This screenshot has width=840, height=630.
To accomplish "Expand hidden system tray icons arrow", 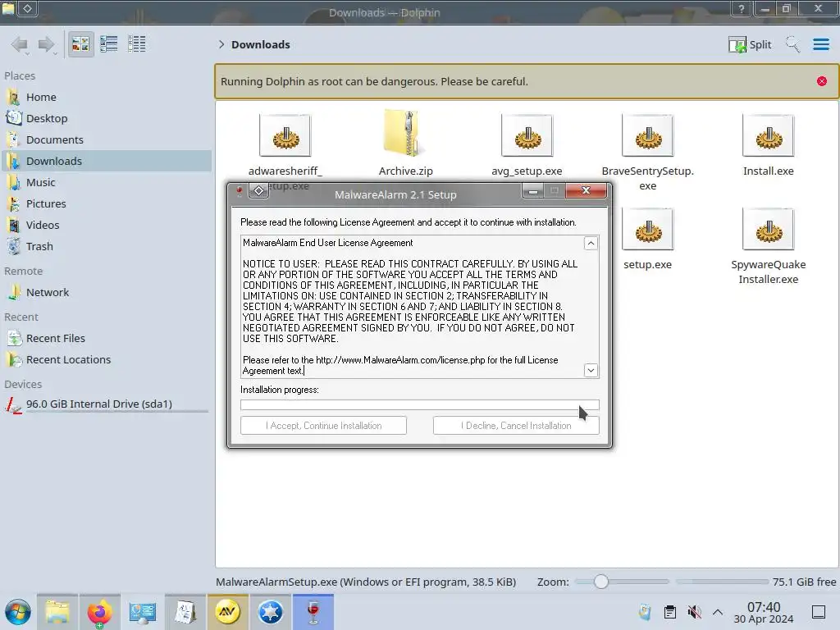I will (x=718, y=612).
